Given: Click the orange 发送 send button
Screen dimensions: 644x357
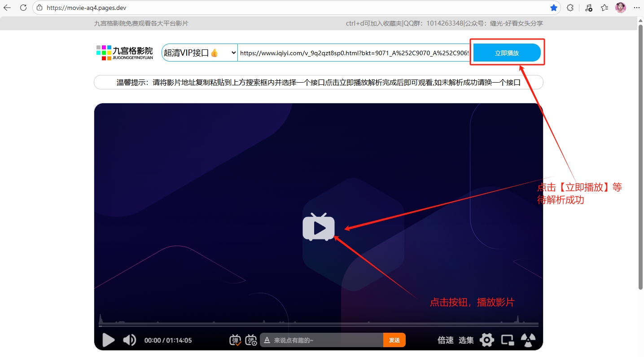Looking at the screenshot, I should [394, 340].
